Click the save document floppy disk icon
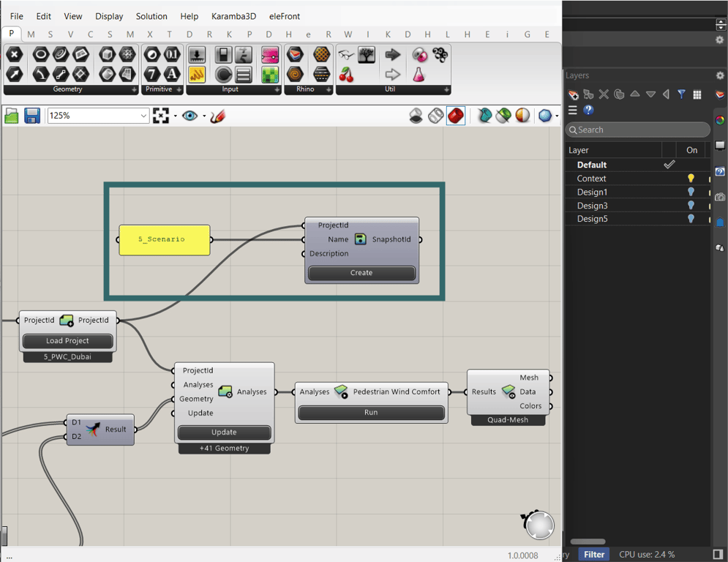The width and height of the screenshot is (728, 562). coord(32,116)
